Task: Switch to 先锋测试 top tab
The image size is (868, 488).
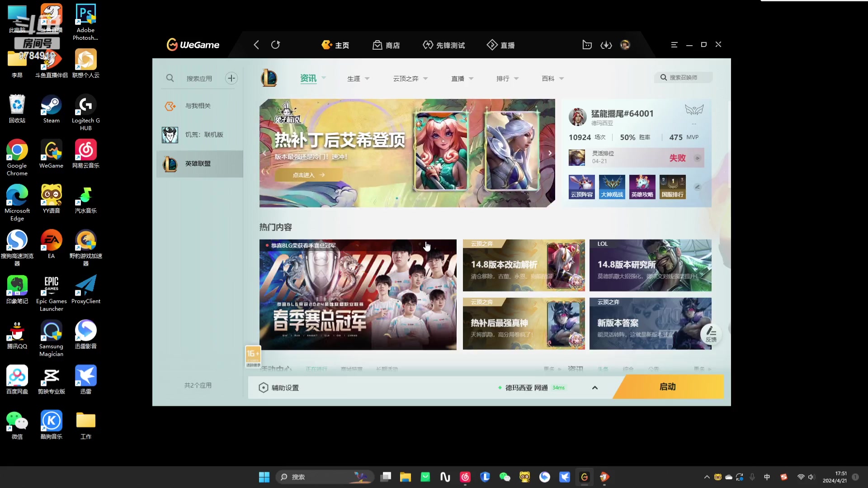Action: [443, 45]
